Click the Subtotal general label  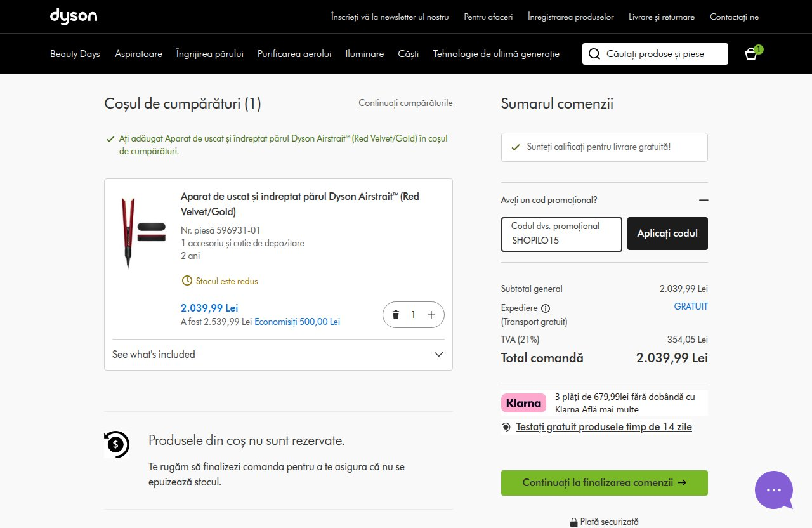pyautogui.click(x=532, y=289)
